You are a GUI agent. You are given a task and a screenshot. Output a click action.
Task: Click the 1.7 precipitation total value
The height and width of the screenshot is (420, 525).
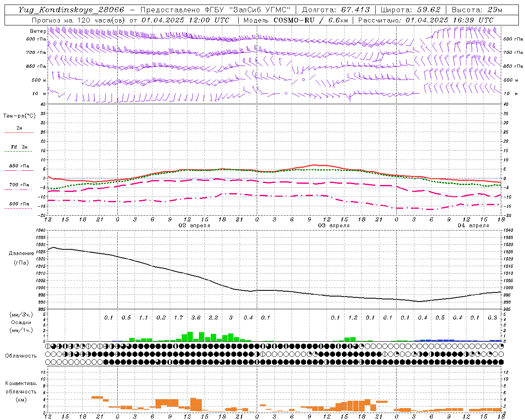[178, 317]
